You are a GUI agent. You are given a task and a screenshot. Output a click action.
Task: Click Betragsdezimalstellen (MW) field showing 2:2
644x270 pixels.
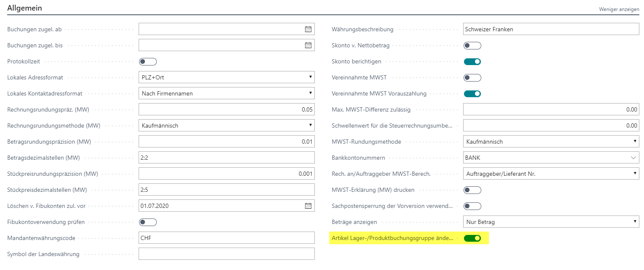tap(226, 158)
